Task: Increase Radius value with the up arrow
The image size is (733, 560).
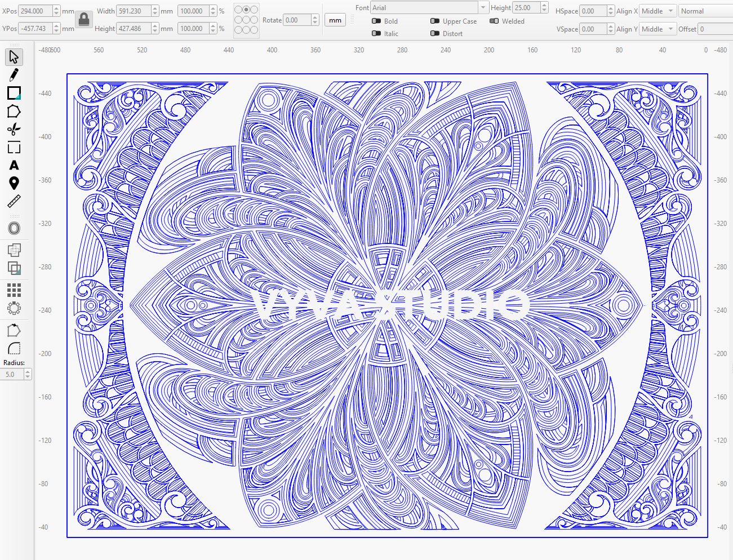Action: click(28, 371)
